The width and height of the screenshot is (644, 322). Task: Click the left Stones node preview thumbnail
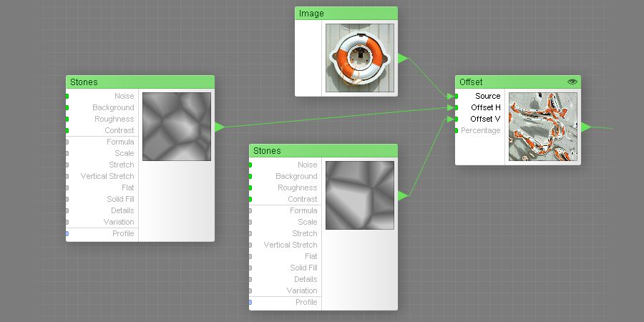(177, 127)
